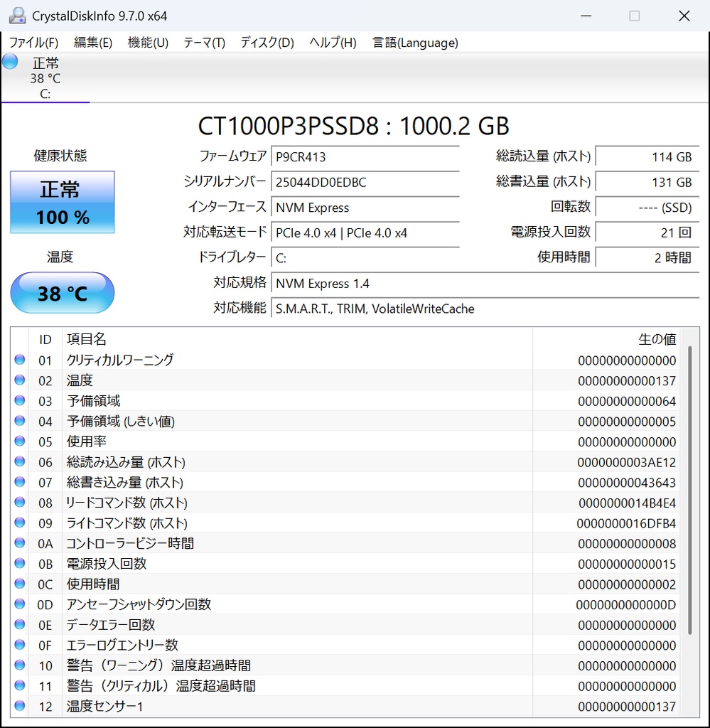Select the C: drive tab showing 正常 38 °C
The image size is (710, 728).
45,77
